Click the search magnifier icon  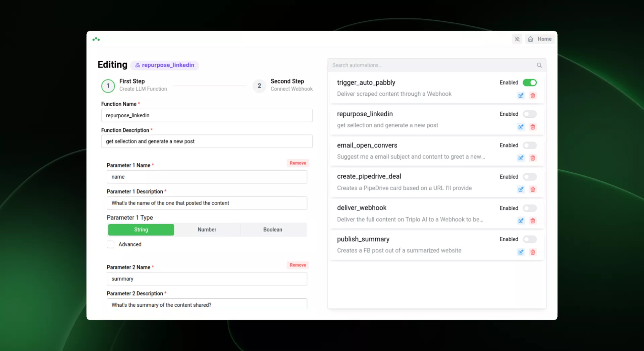tap(539, 65)
